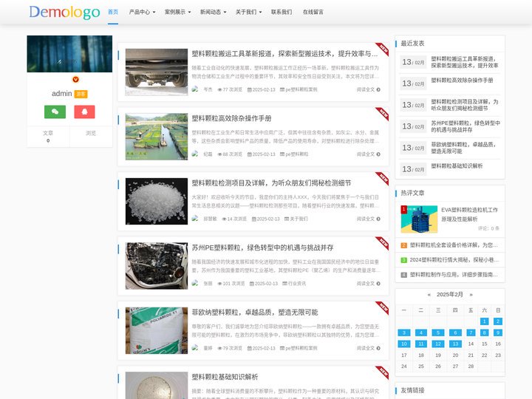Click eye views icon beside 77 次浏览
532x399 pixels.
point(220,89)
